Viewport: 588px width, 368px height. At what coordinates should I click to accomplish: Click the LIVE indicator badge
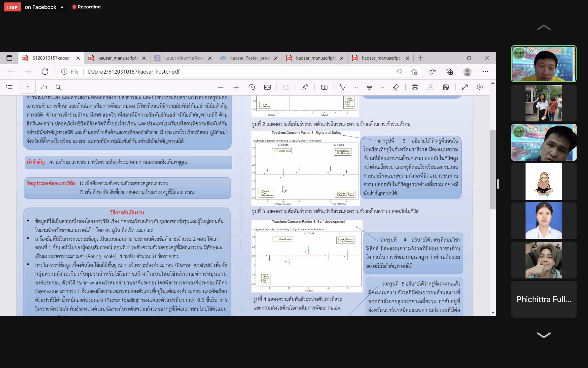12,7
